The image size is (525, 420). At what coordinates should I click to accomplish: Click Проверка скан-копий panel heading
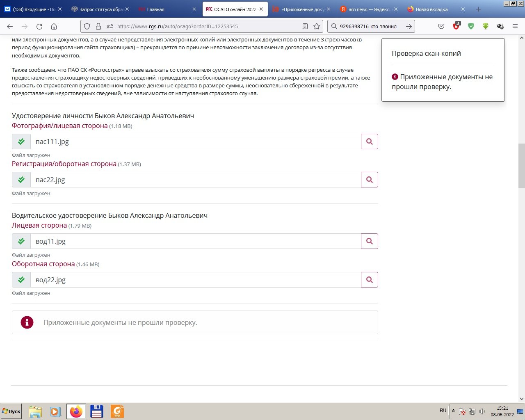pos(426,53)
